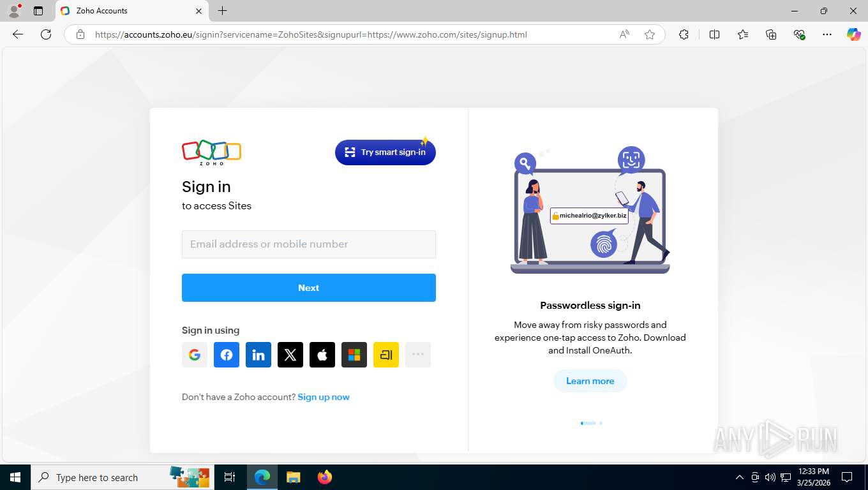This screenshot has width=868, height=490.
Task: Open Split screen icon
Action: (x=714, y=34)
